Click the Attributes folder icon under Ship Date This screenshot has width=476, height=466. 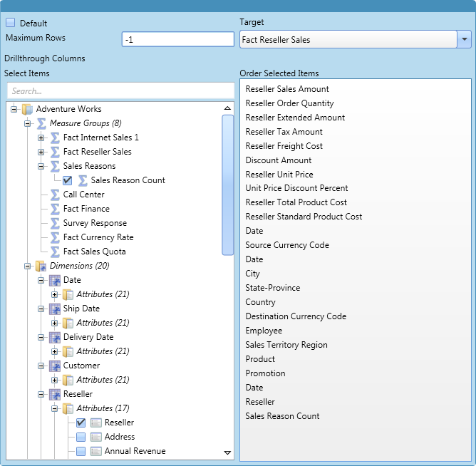(68, 323)
